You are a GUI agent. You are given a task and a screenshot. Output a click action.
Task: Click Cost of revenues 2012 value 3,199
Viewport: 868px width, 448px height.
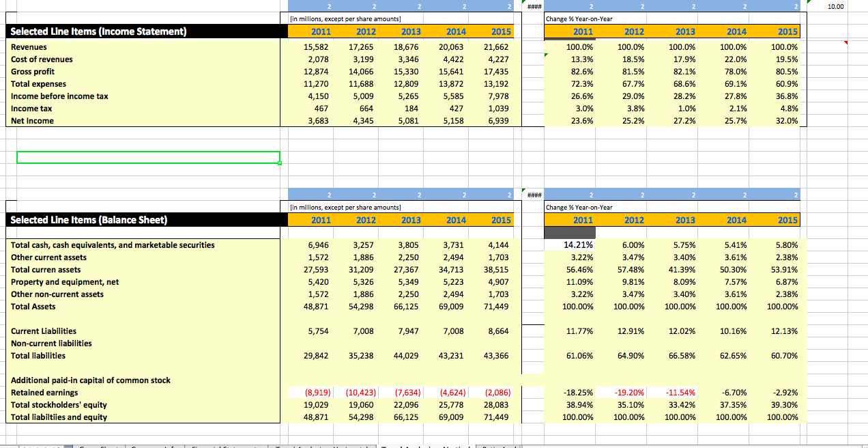(x=364, y=59)
